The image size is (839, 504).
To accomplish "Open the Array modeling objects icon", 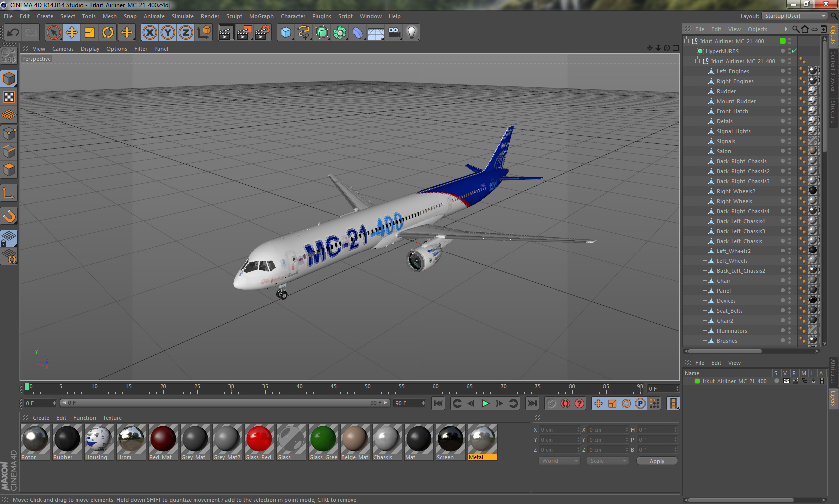I will [x=340, y=33].
